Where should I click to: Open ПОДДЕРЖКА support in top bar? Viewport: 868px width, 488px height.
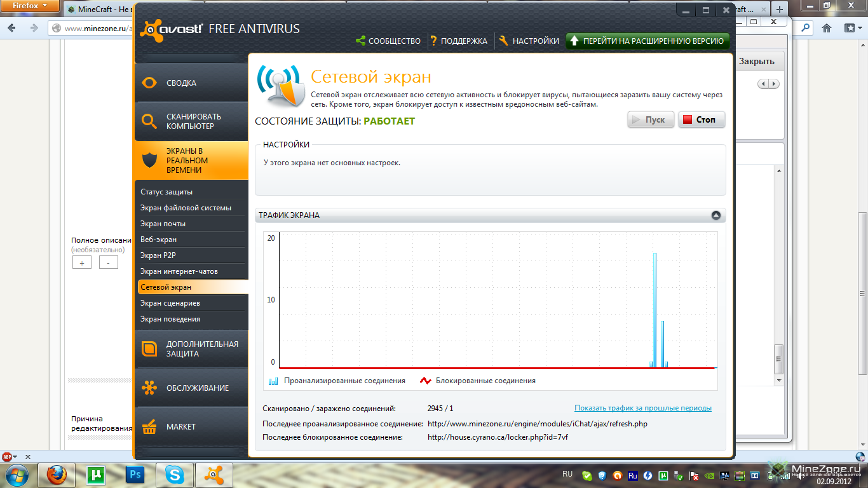point(458,41)
